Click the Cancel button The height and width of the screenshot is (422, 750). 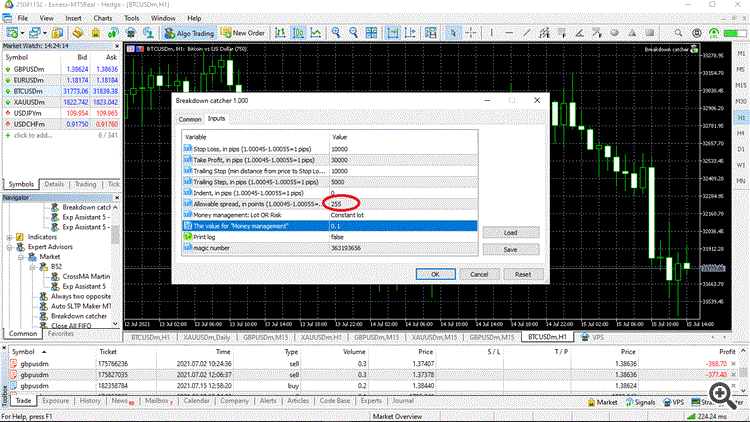click(479, 274)
